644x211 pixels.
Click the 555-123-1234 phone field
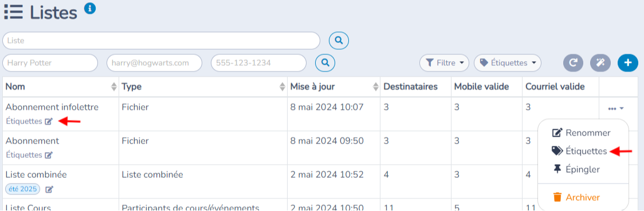259,63
